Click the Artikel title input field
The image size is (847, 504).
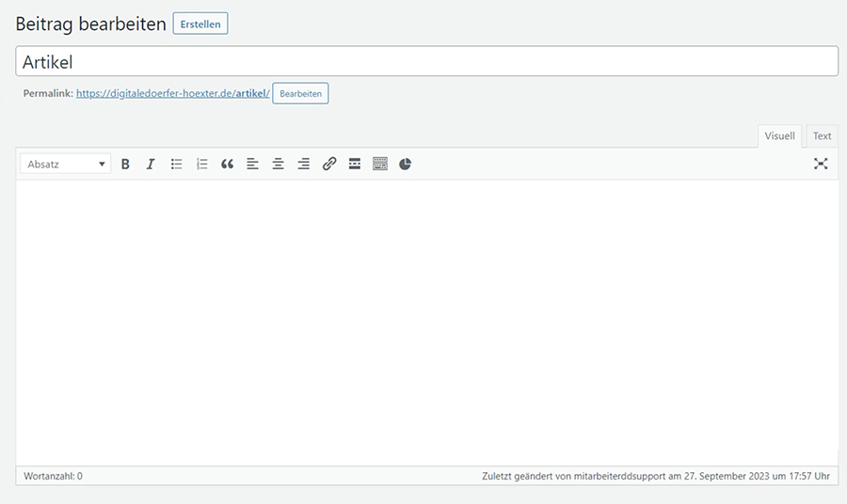426,62
